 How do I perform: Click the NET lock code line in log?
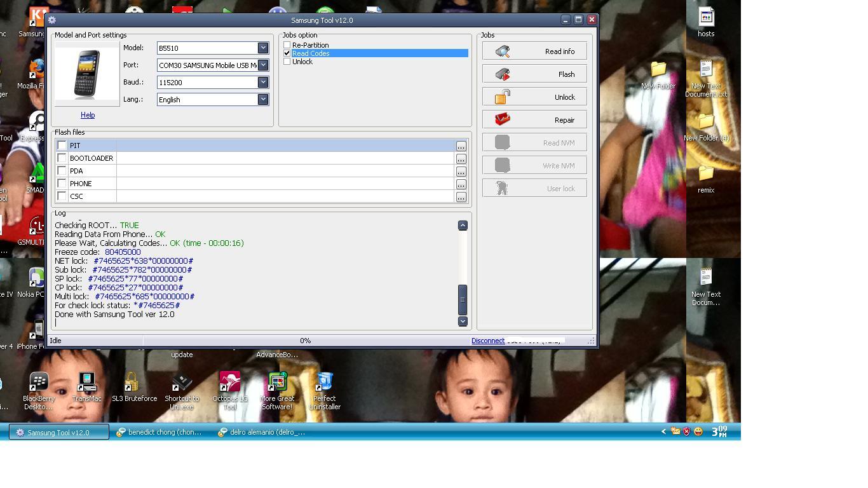tap(124, 261)
